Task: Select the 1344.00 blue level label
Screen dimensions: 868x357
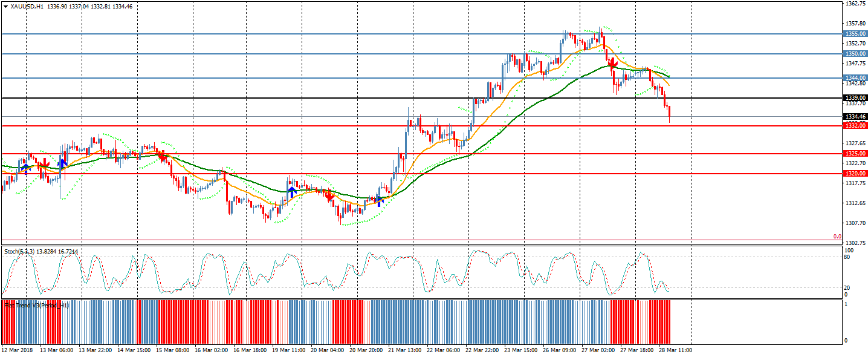Action: click(x=855, y=78)
